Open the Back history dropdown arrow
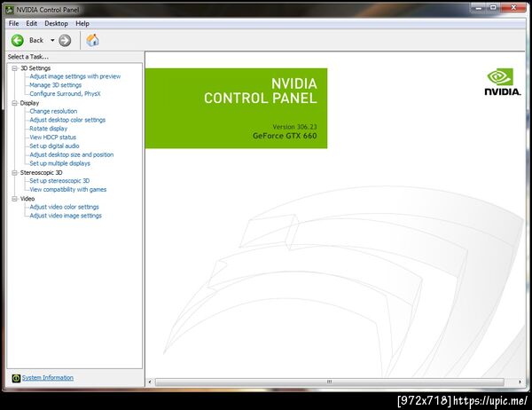 52,41
